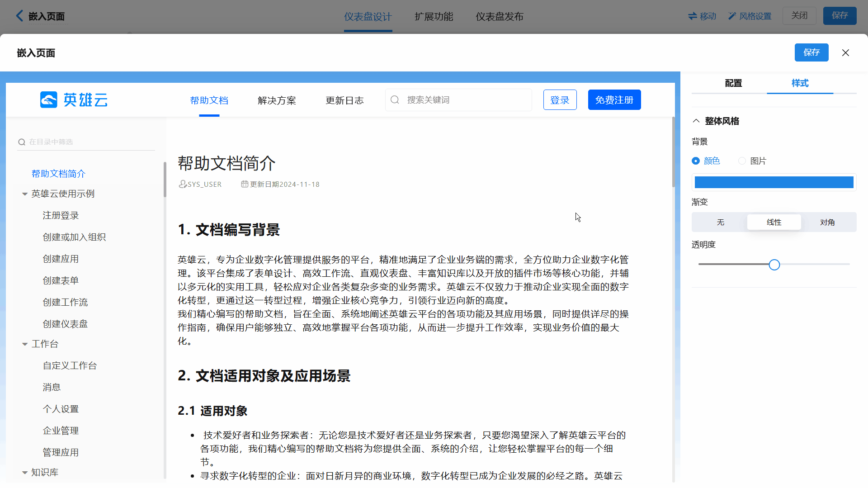
Task: Collapse the 整体风格 section
Action: point(696,121)
